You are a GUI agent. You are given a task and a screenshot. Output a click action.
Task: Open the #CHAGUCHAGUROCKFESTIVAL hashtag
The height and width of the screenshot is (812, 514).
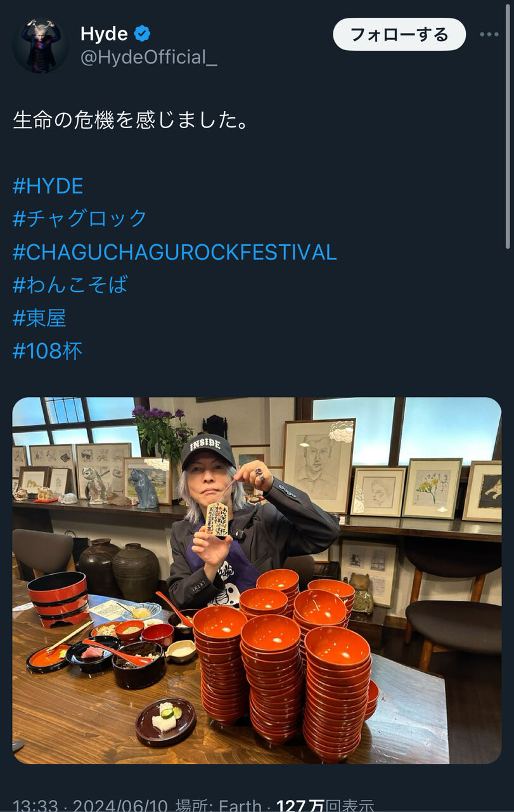(x=174, y=252)
